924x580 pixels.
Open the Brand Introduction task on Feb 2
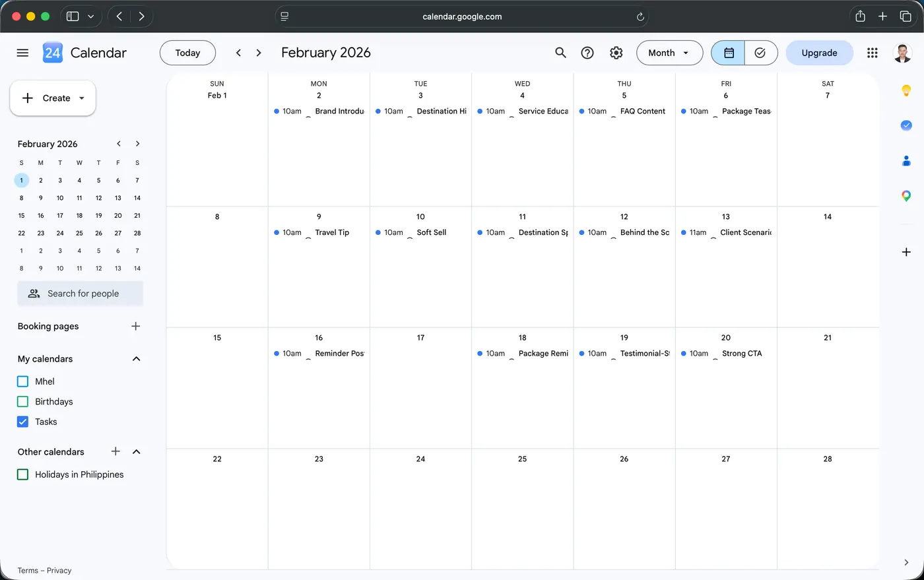[319, 112]
